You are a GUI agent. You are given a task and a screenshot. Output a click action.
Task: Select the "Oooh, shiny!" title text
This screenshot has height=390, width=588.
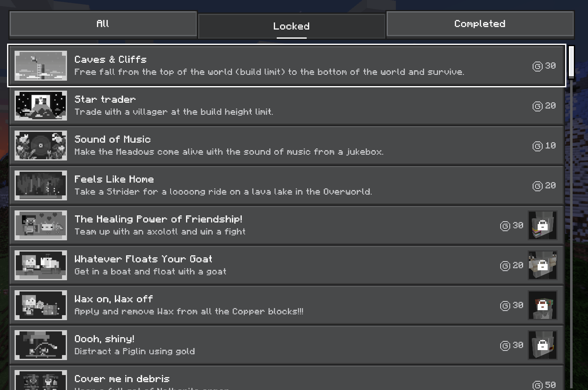pyautogui.click(x=104, y=339)
